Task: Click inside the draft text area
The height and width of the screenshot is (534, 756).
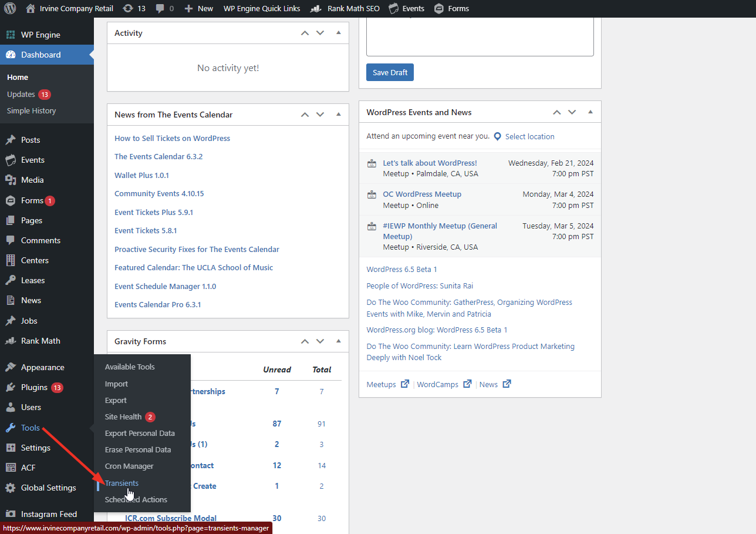Action: (480, 36)
